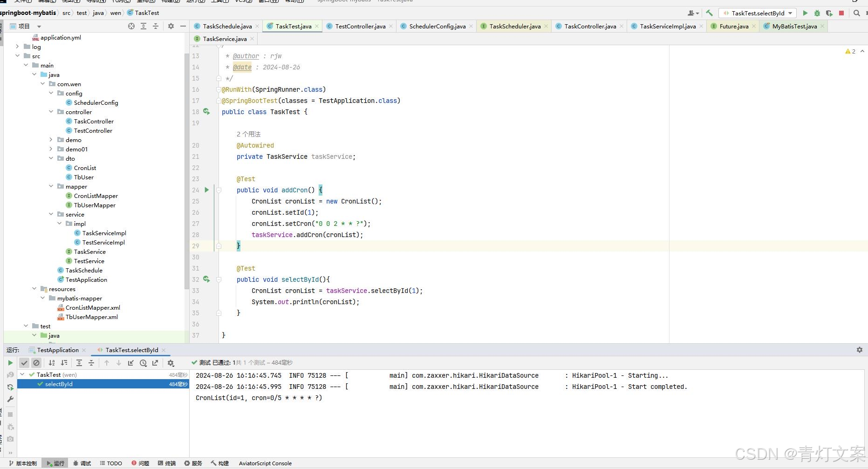Select the selectById test result row
868x469 pixels.
coord(103,384)
